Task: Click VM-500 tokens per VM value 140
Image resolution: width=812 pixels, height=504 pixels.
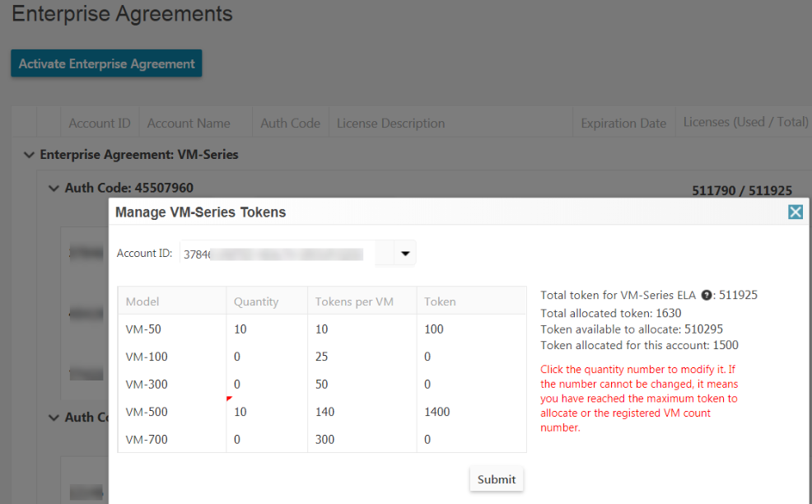Action: point(324,412)
